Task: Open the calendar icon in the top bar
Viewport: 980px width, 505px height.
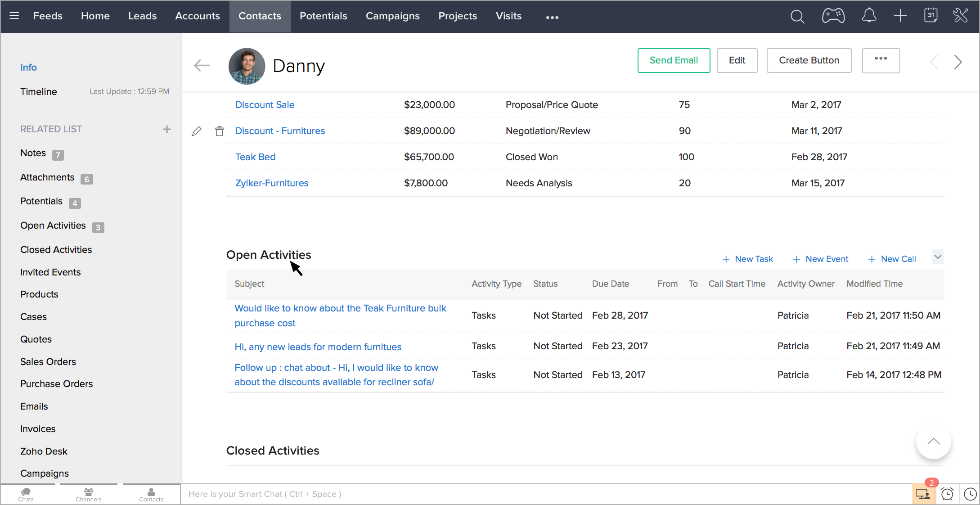Action: click(x=931, y=16)
